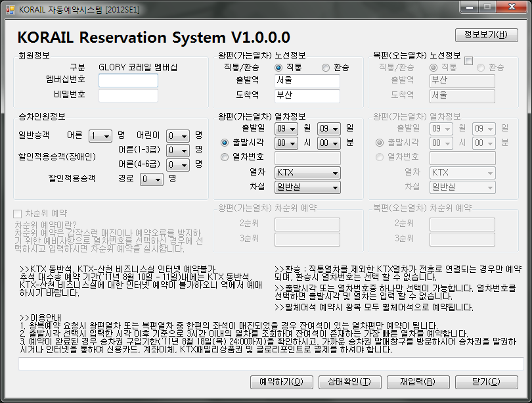Click outbound 출발역 field showing 서울

(x=307, y=81)
